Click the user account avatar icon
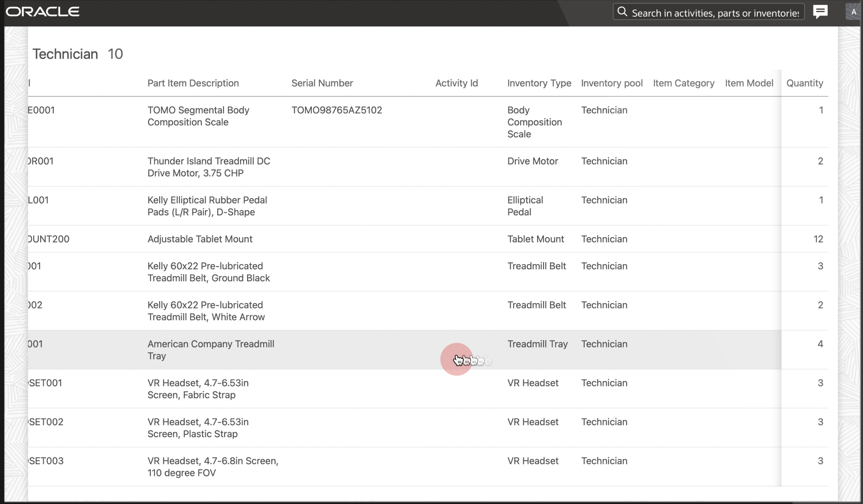The width and height of the screenshot is (863, 504). coord(853,12)
